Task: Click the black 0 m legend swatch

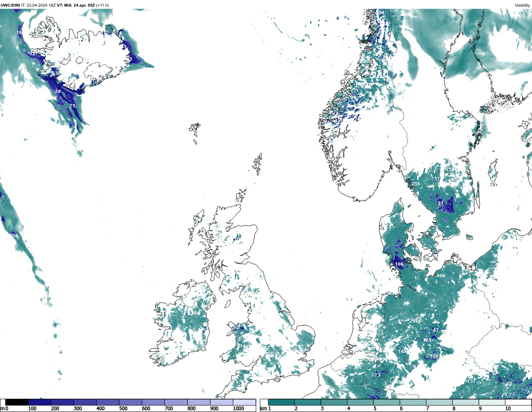Action: pos(17,402)
